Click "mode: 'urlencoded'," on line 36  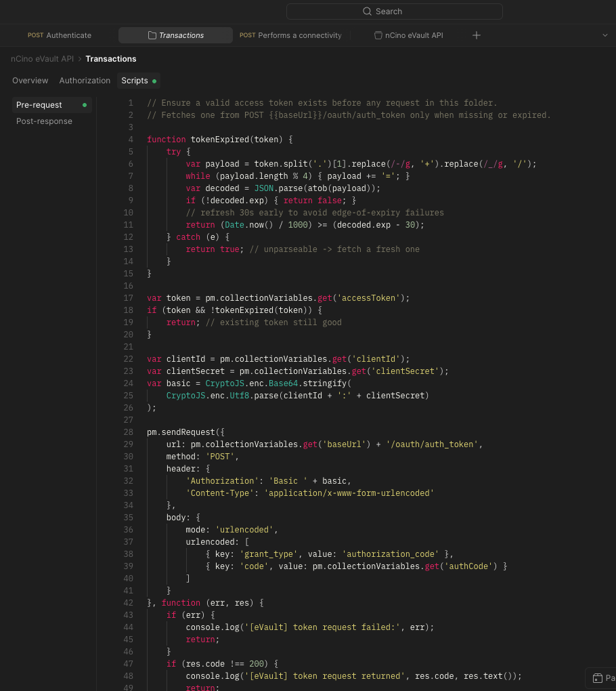[x=232, y=529]
